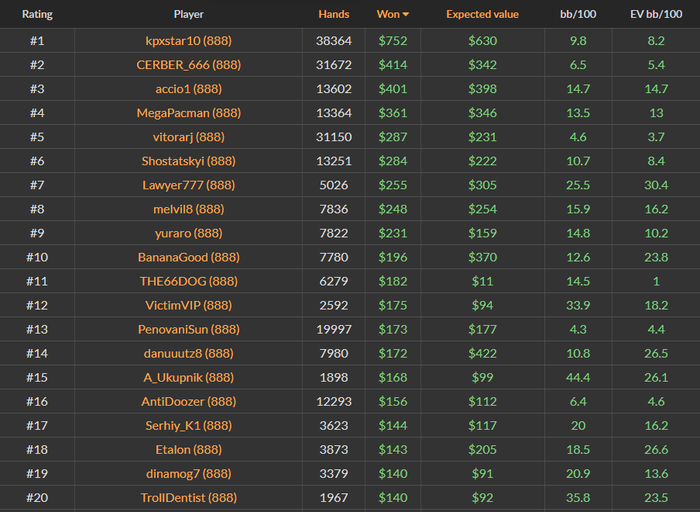Click the sort arrow beside Won
The width and height of the screenshot is (700, 512).
coord(406,14)
